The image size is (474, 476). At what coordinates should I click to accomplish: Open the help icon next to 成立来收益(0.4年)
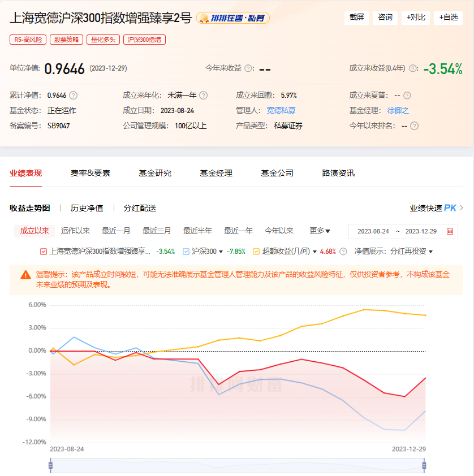tap(413, 68)
